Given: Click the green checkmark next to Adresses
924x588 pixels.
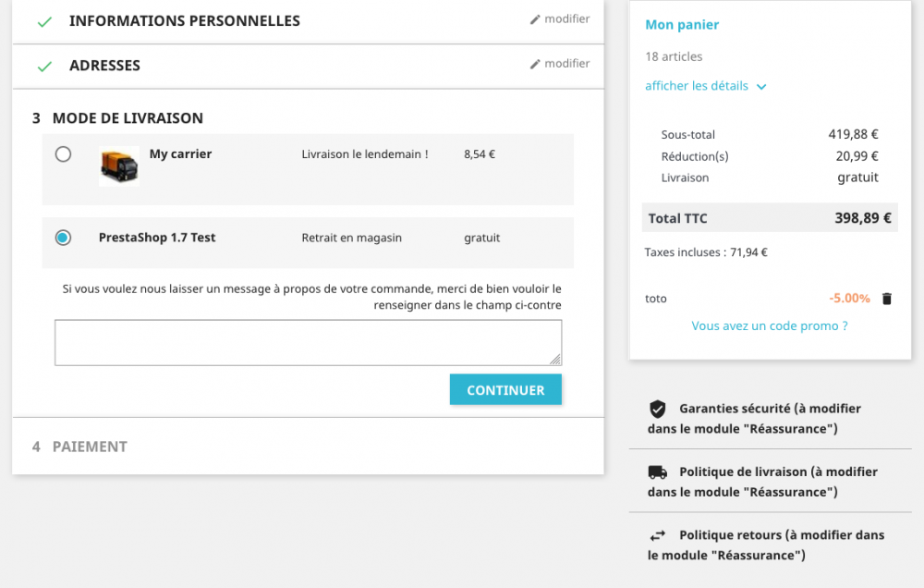Looking at the screenshot, I should [x=43, y=67].
